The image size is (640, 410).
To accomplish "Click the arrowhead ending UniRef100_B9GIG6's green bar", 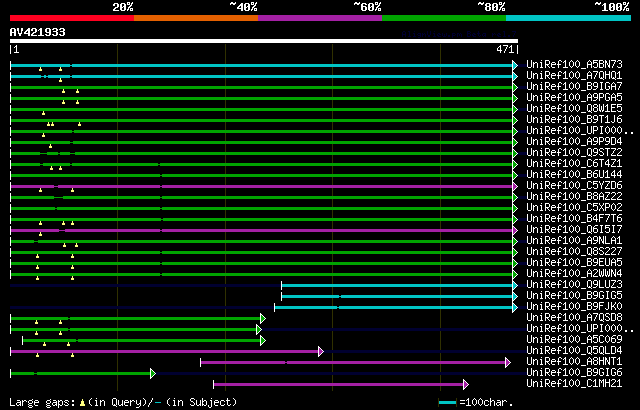I will point(153,373).
